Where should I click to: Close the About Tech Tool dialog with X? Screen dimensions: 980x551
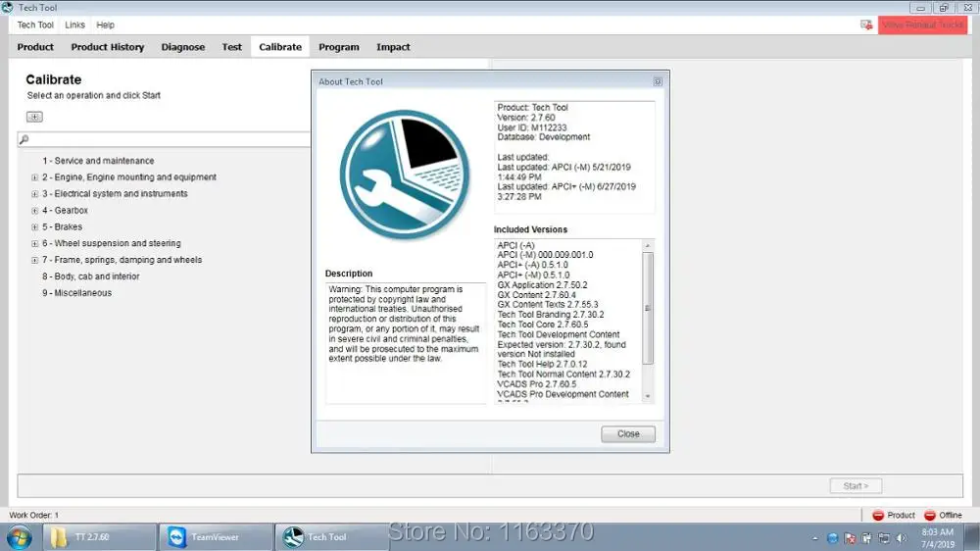658,82
